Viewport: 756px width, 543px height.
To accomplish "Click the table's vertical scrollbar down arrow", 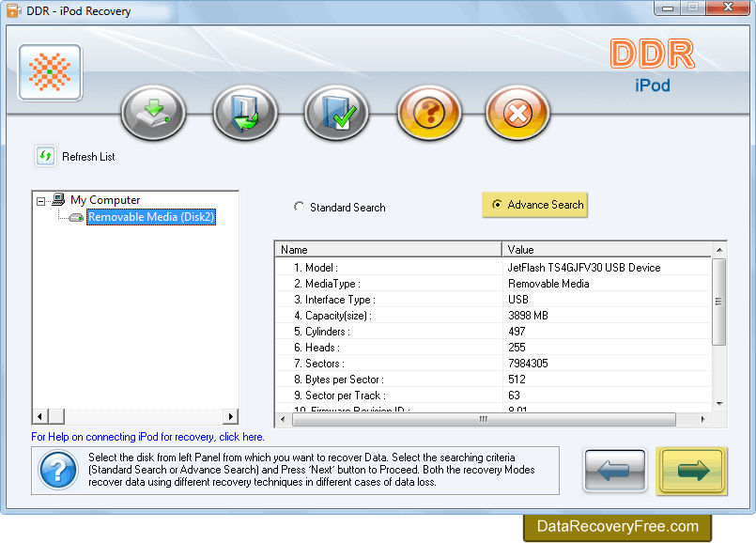I will click(x=719, y=404).
